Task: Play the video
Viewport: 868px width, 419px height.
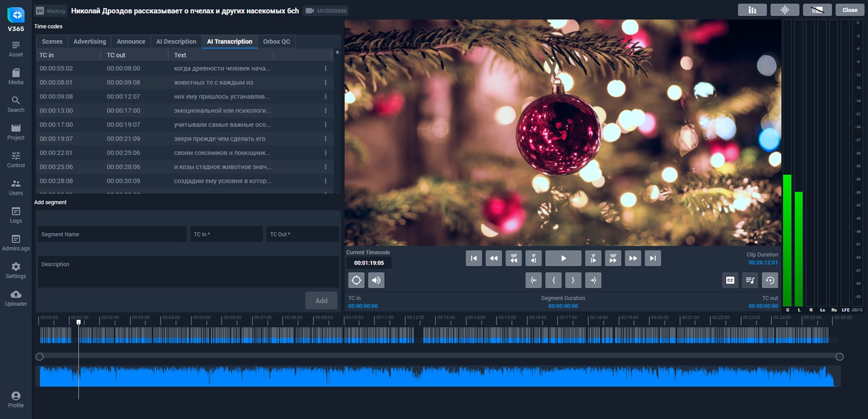Action: point(563,259)
